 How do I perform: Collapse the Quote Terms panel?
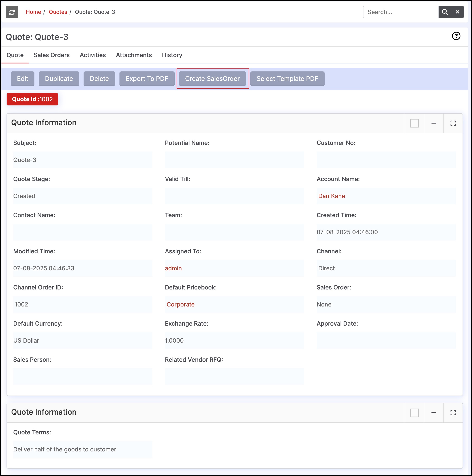(x=434, y=413)
